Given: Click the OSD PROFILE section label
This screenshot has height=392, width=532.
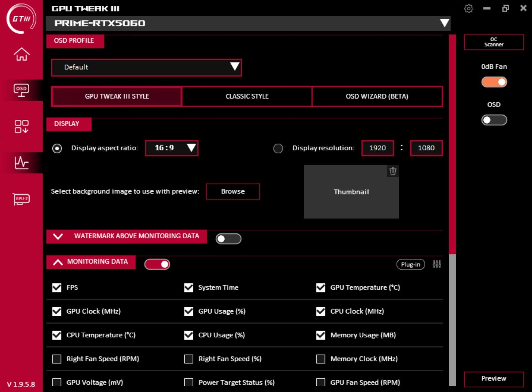Looking at the screenshot, I should click(x=75, y=41).
